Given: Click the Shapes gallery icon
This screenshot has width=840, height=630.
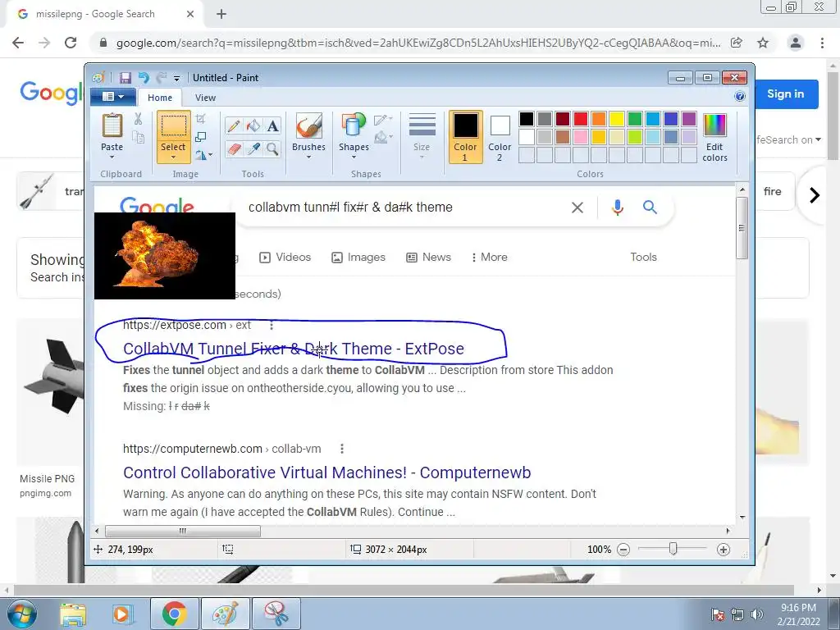Looking at the screenshot, I should tap(354, 126).
